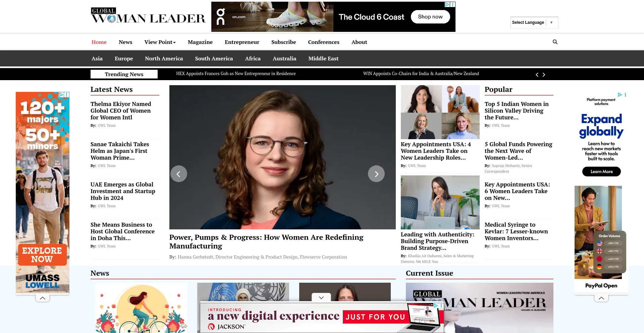Open the Magazine menu item
This screenshot has height=333, width=644.
pos(200,42)
